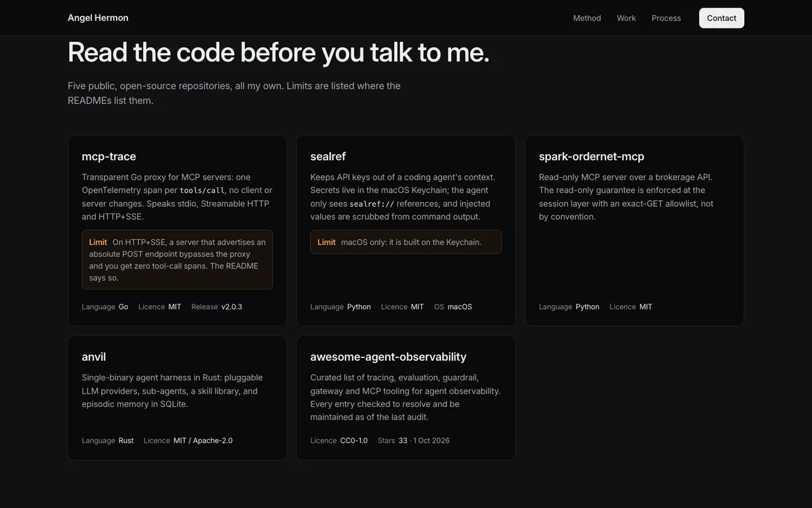Click the sealref description starting "Keeps API keys"

coord(403,197)
